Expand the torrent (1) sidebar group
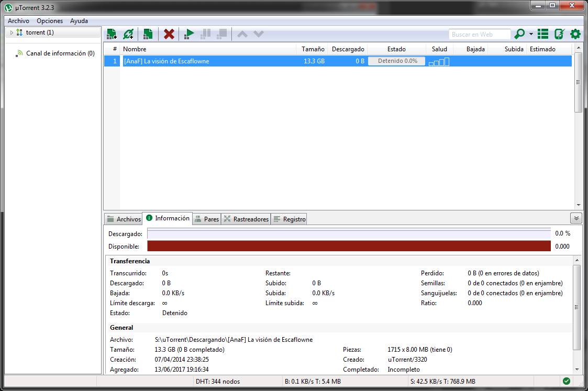 click(11, 32)
